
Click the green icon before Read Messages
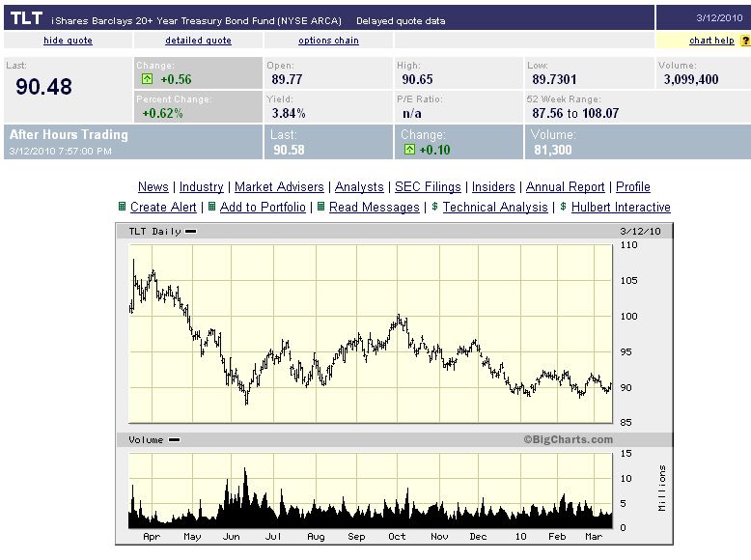320,207
